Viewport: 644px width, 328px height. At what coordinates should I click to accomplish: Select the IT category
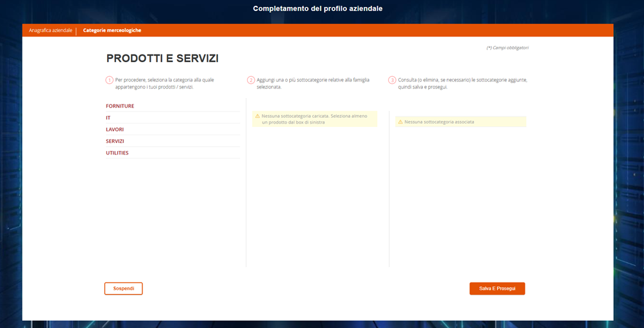(x=108, y=118)
